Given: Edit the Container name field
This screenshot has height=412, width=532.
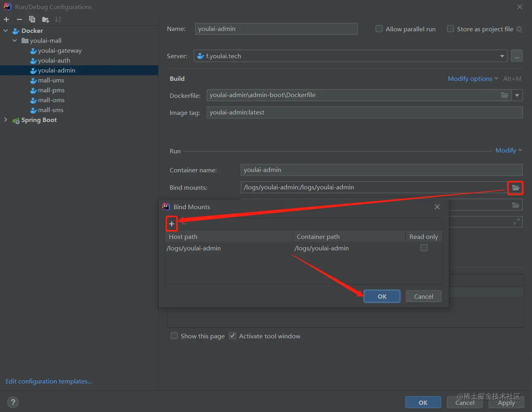Looking at the screenshot, I should pos(381,170).
